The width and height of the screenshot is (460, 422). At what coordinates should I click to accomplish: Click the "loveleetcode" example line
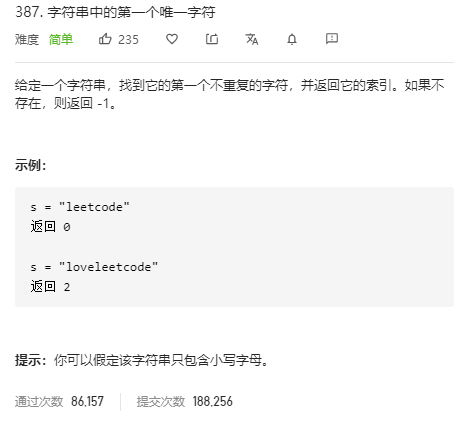94,267
